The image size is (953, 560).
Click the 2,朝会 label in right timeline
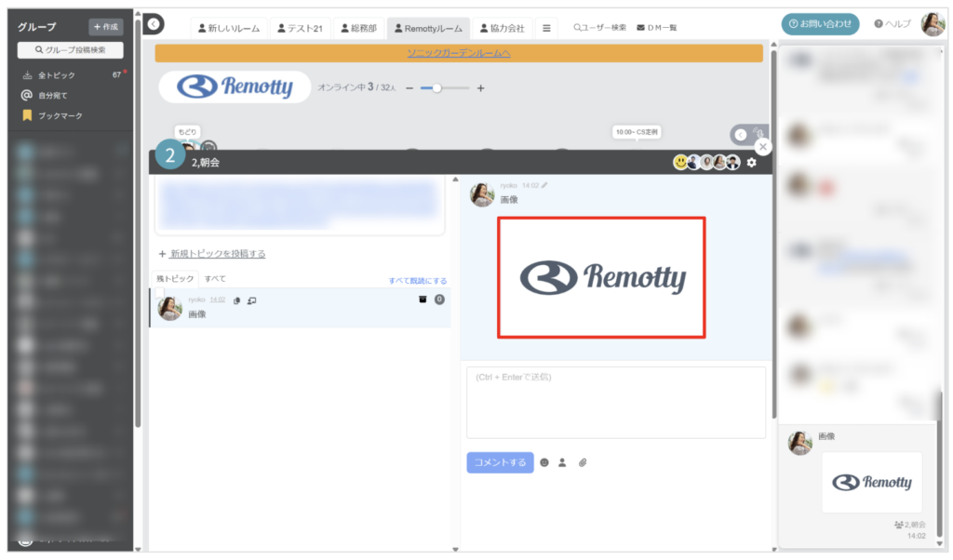(910, 524)
